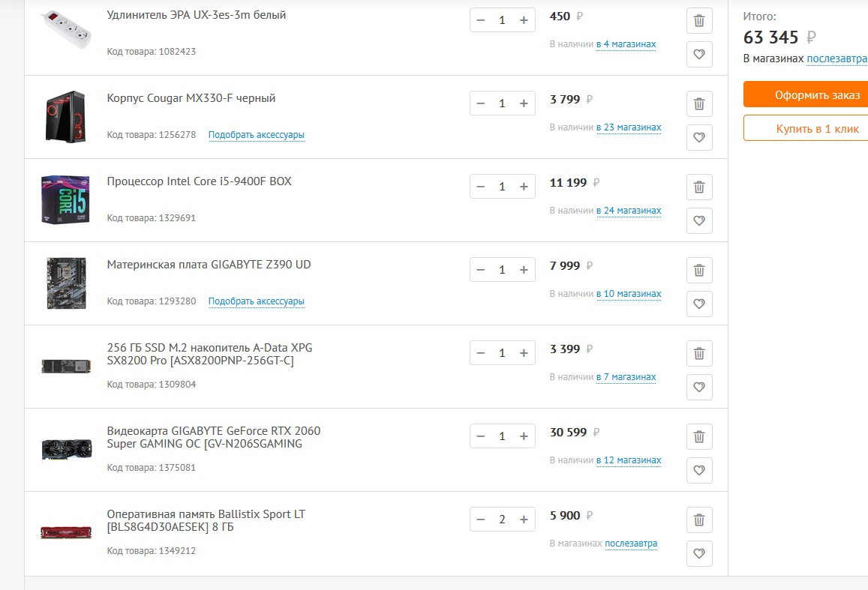The height and width of the screenshot is (590, 868).
Task: Remove Intel Core i5-9400F with trash icon
Action: point(699,187)
